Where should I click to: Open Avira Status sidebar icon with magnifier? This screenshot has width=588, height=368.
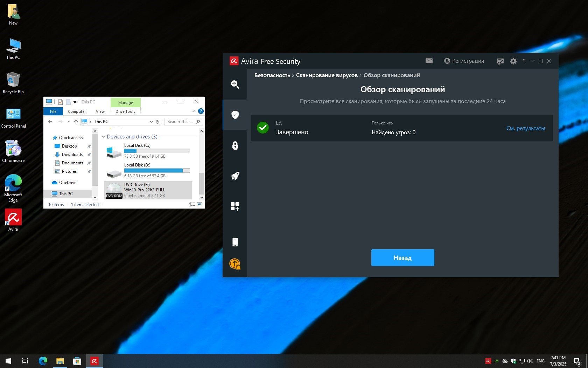tap(235, 84)
